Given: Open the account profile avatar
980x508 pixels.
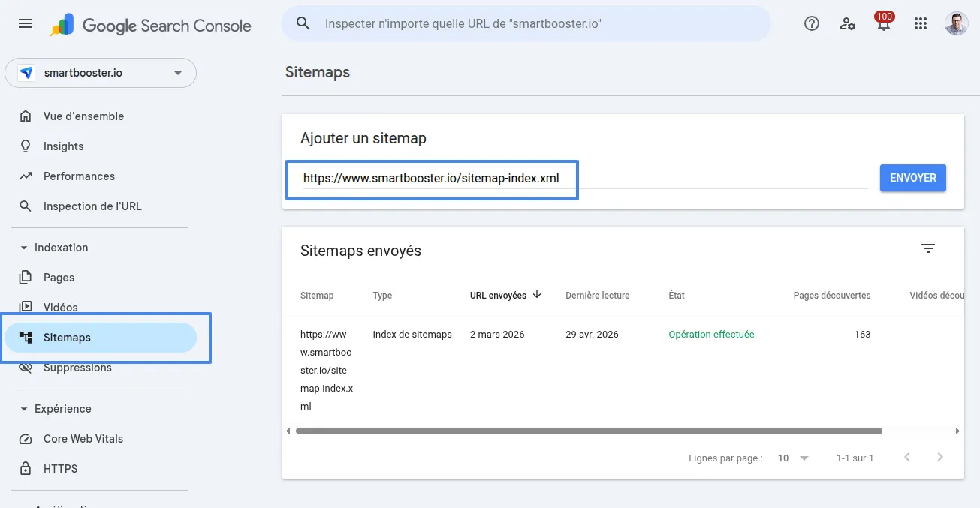Looking at the screenshot, I should coord(956,23).
